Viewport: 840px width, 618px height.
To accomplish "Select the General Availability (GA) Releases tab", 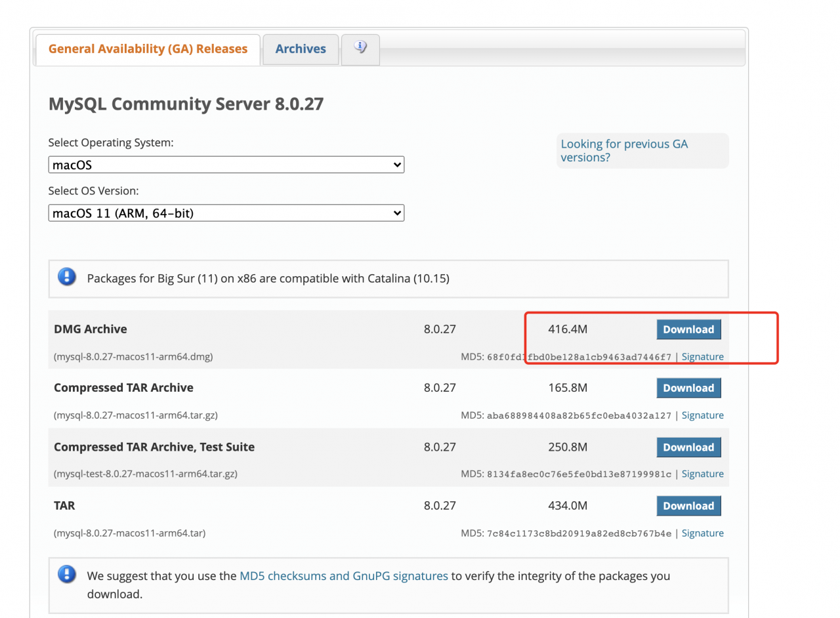I will point(148,49).
